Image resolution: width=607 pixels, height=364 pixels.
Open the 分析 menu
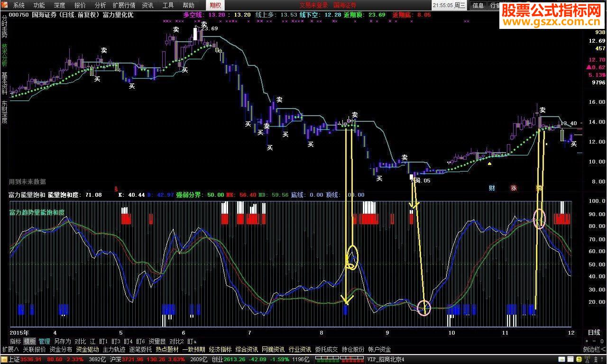click(x=101, y=5)
